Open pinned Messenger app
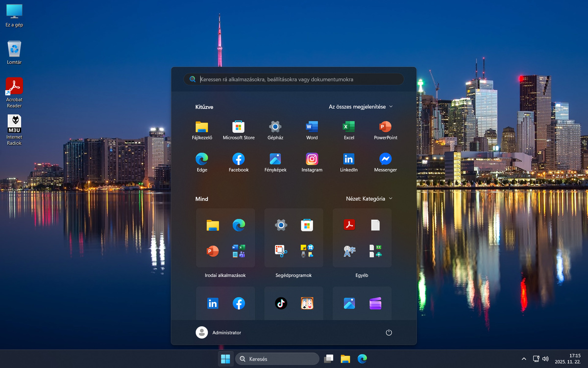The height and width of the screenshot is (368, 588). [x=386, y=162]
